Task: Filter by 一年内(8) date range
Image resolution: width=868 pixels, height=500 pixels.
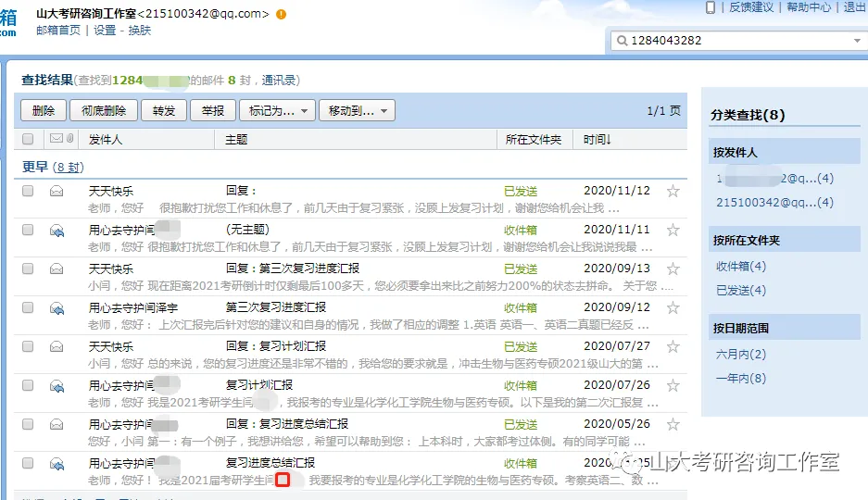Action: coord(741,379)
